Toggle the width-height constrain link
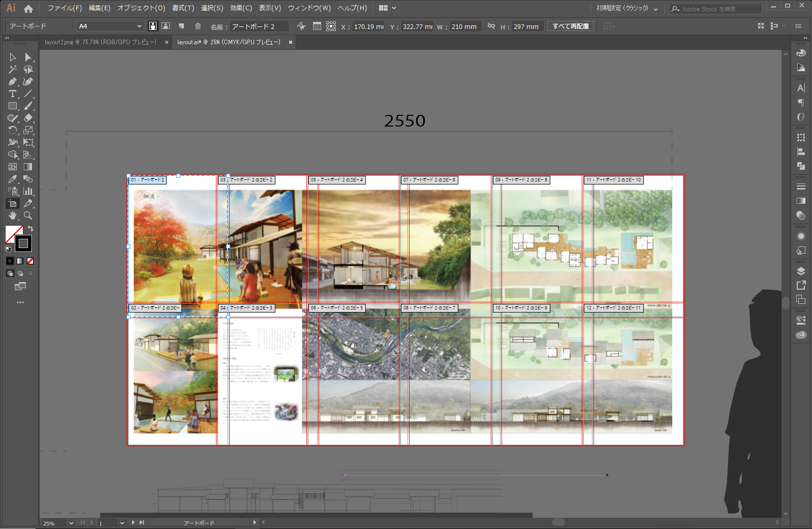The image size is (812, 529). point(491,26)
